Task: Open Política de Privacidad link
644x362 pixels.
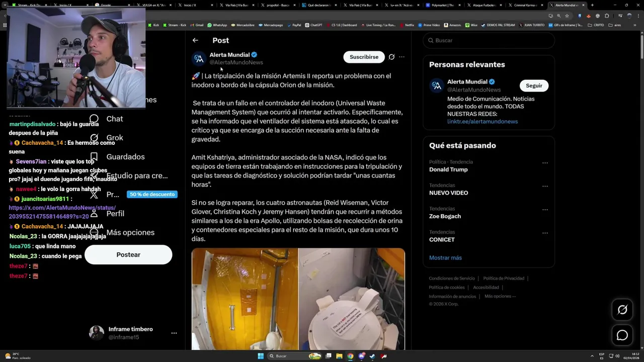Action: click(504, 278)
